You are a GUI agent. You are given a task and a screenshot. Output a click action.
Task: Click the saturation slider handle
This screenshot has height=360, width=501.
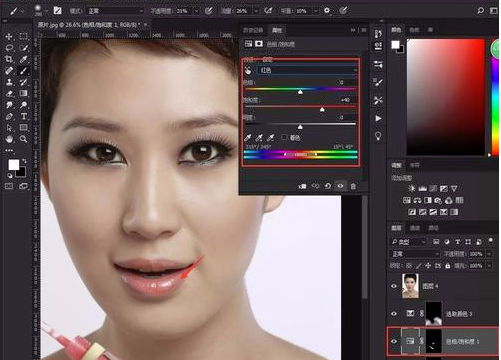(x=322, y=109)
